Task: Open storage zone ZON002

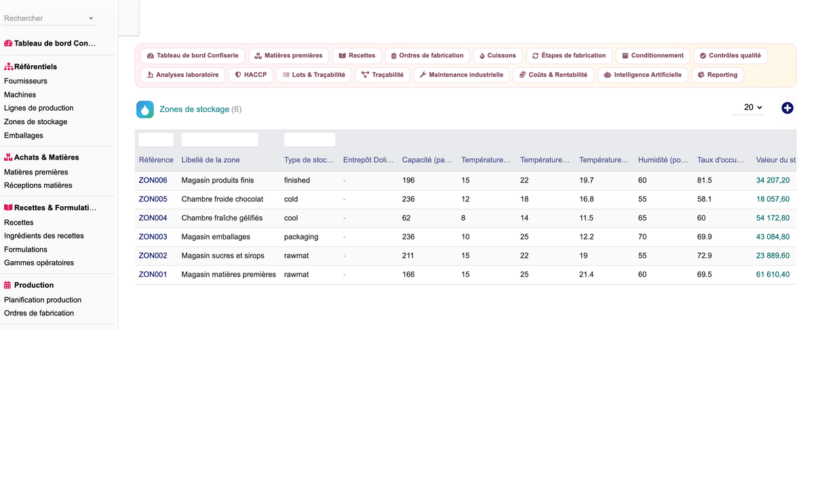Action: coord(153,256)
